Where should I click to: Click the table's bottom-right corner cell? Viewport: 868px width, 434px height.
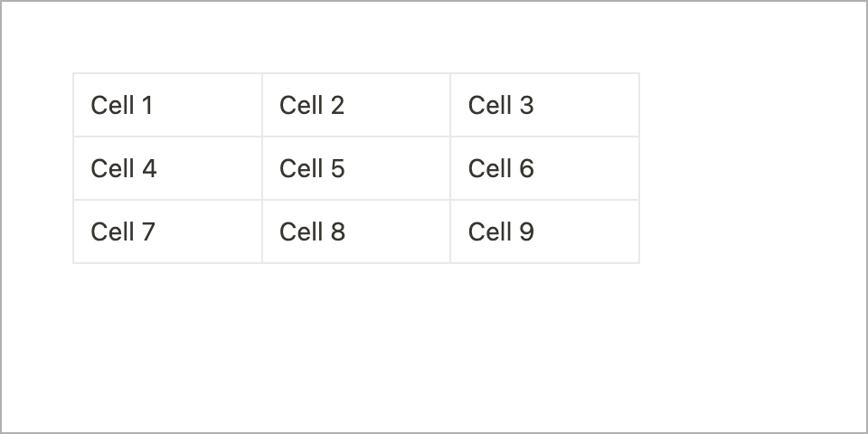point(544,231)
